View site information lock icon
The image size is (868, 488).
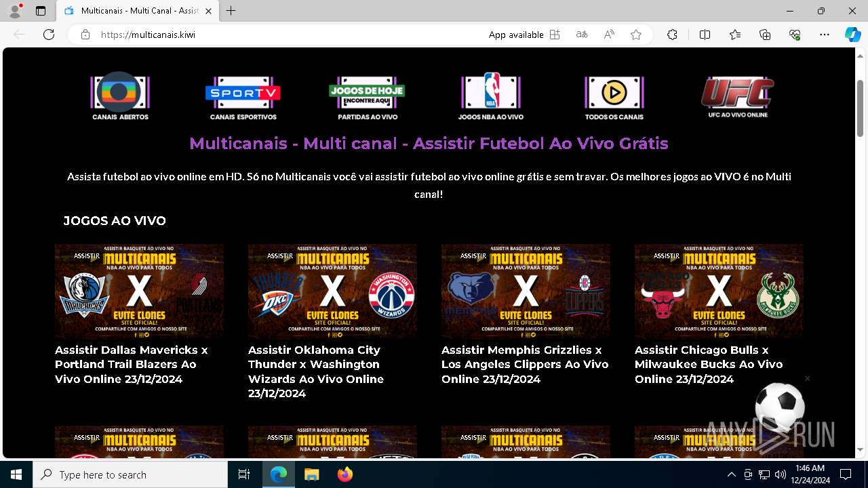click(x=85, y=35)
